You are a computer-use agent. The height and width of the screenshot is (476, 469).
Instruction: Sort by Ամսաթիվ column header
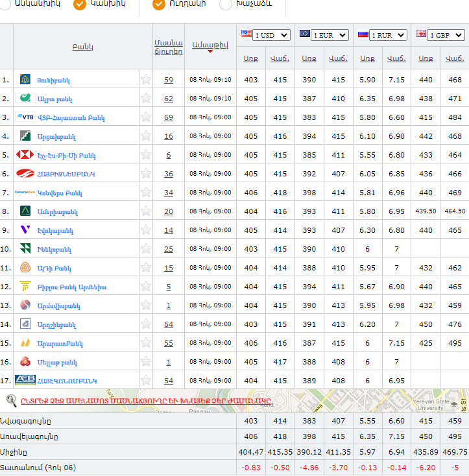click(x=210, y=45)
